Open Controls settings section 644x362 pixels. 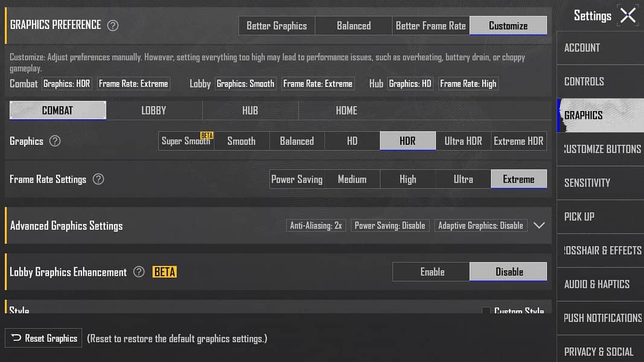(x=601, y=81)
